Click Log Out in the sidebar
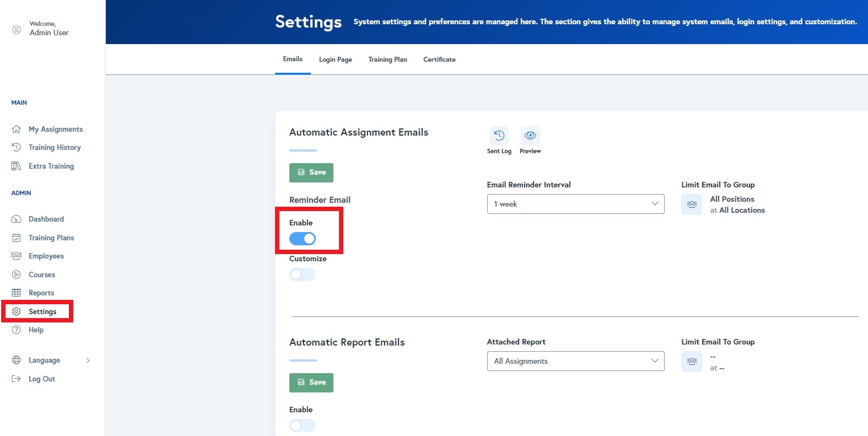Viewport: 868px width, 436px height. point(41,379)
